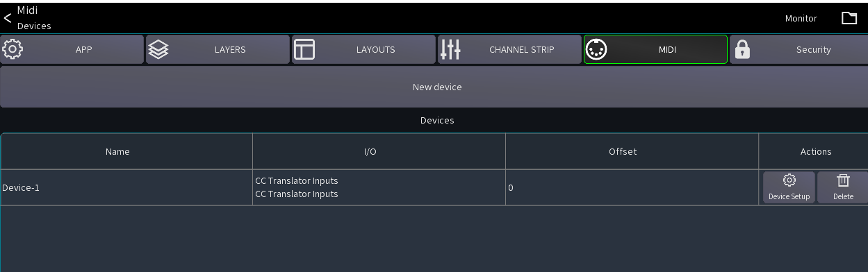Delete Device-1 using trash button
Viewport: 868px width, 272px height.
[843, 187]
